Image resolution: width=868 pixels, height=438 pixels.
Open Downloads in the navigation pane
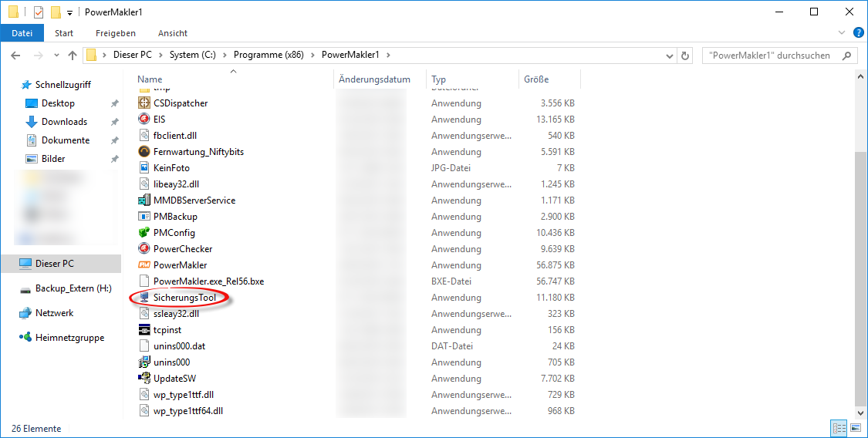click(x=64, y=122)
